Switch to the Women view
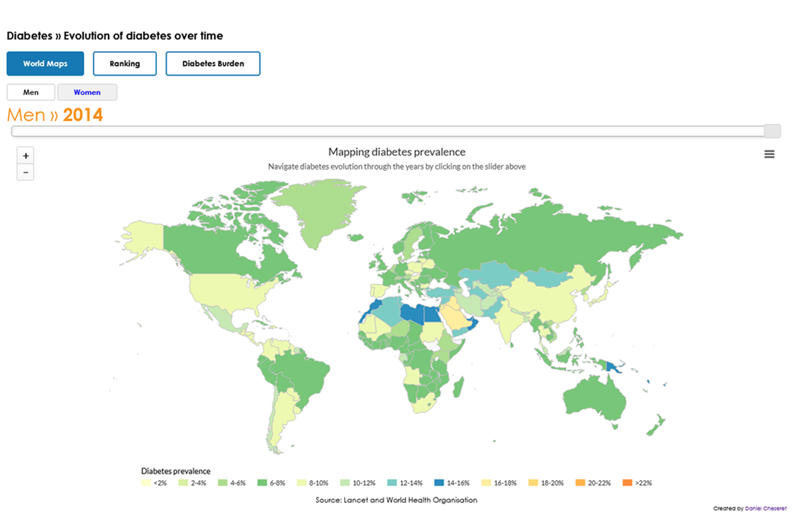 coord(87,92)
